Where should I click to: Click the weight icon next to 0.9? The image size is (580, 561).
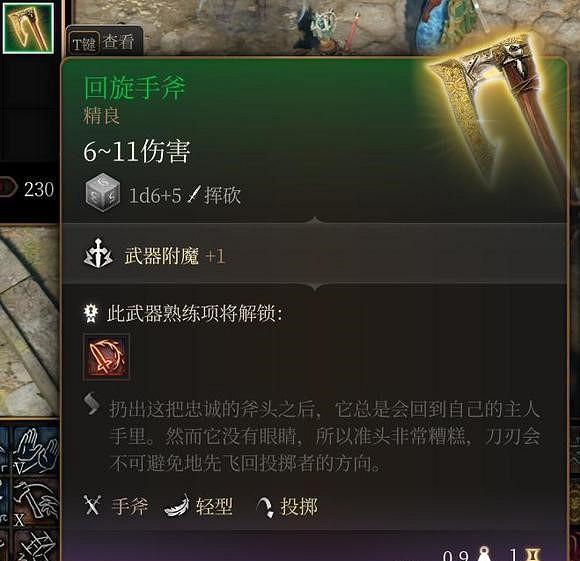coord(484,555)
